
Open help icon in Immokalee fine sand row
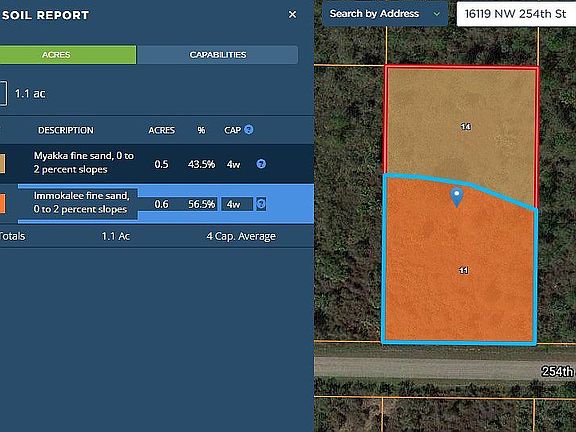261,204
